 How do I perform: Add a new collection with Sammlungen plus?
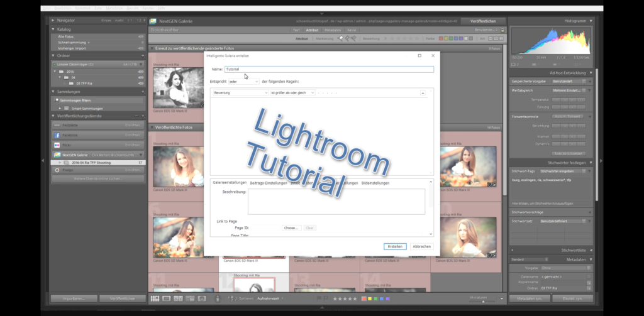[143, 92]
